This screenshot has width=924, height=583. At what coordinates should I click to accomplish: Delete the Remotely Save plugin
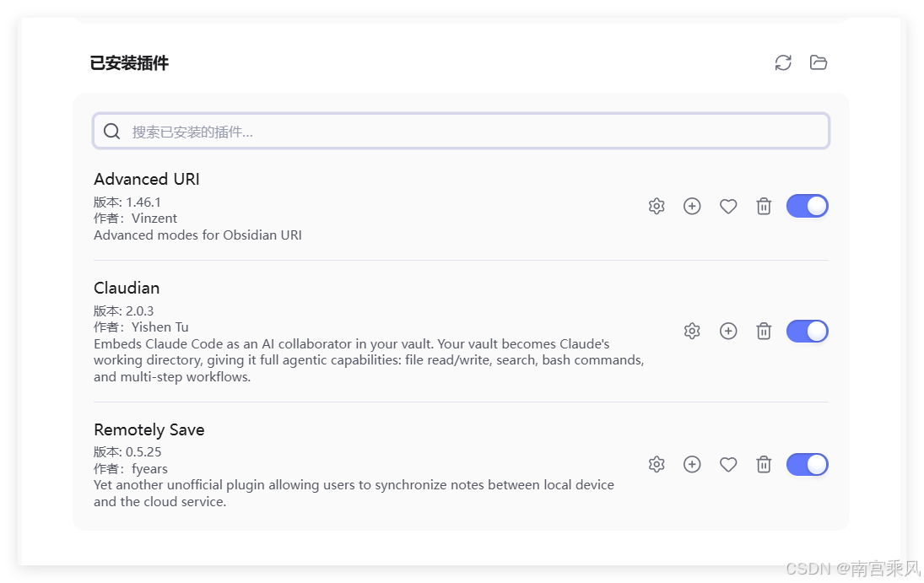pyautogui.click(x=764, y=465)
